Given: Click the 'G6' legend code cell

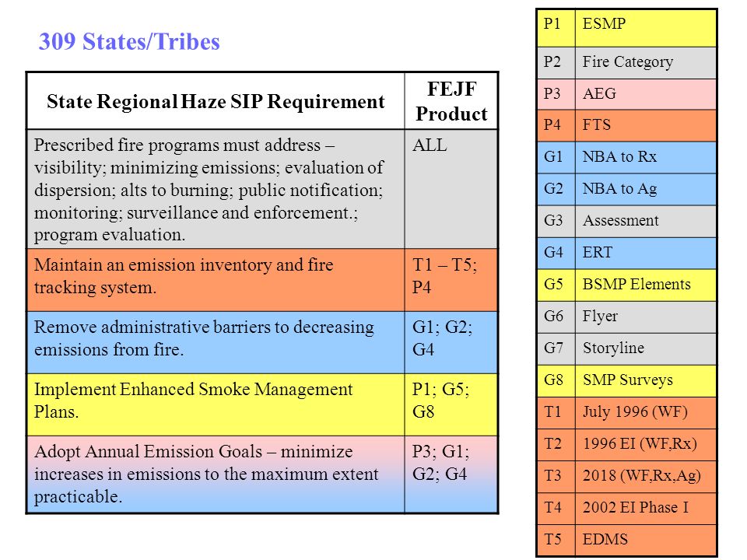Looking at the screenshot, I should click(x=556, y=317).
